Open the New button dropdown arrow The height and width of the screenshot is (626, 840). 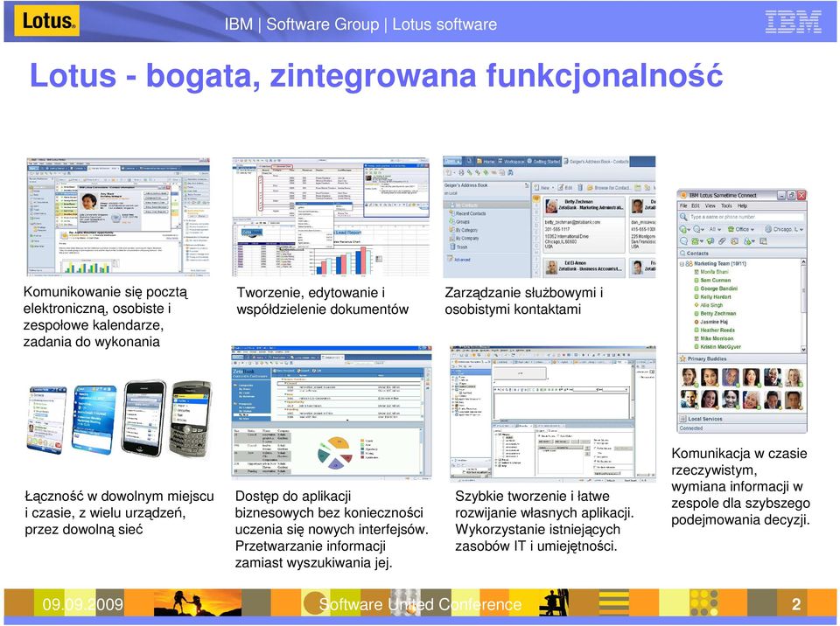pos(553,188)
